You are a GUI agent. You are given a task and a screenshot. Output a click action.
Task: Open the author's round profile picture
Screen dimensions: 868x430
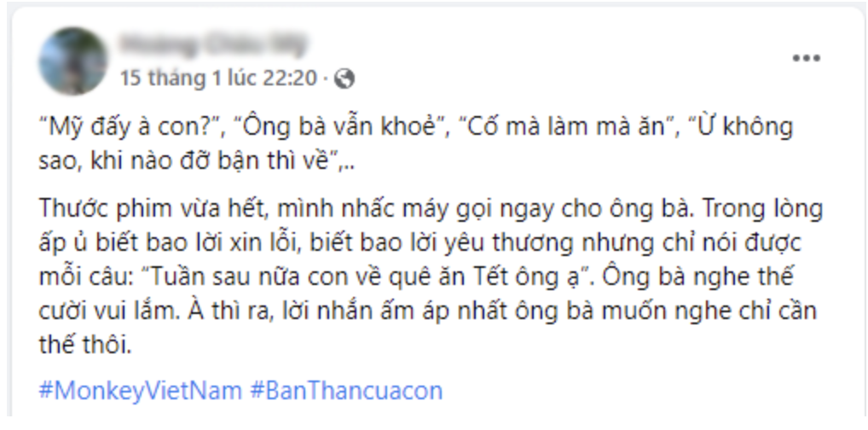coord(73,61)
